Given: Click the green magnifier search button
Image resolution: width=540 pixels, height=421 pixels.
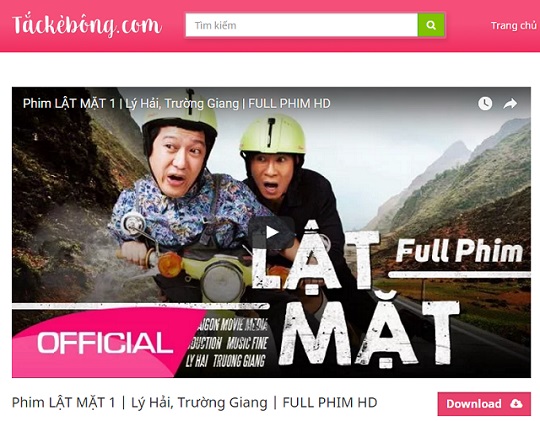Looking at the screenshot, I should click(x=431, y=25).
